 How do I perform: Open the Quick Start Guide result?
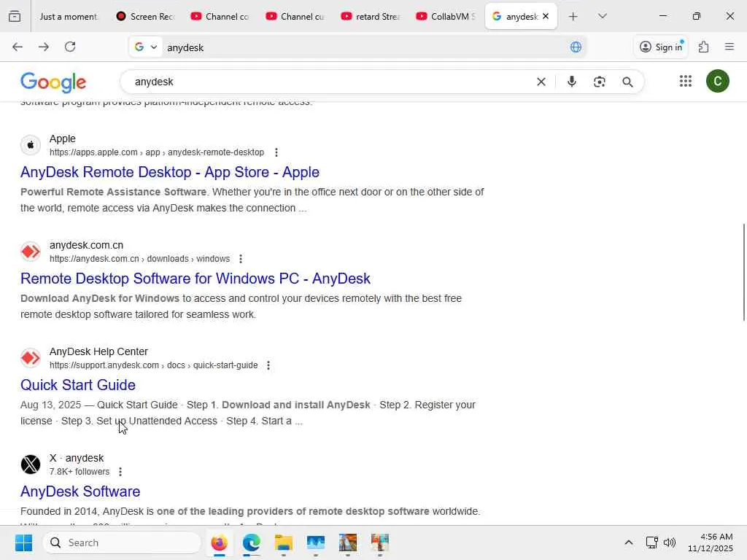click(x=78, y=385)
